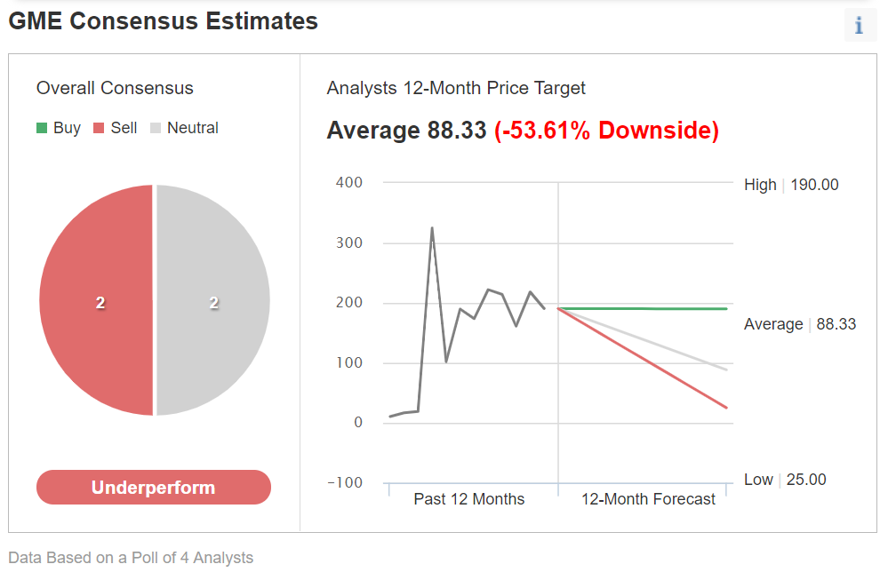The width and height of the screenshot is (896, 588).
Task: Click the 12-Month Forecast axis label
Action: 648,498
